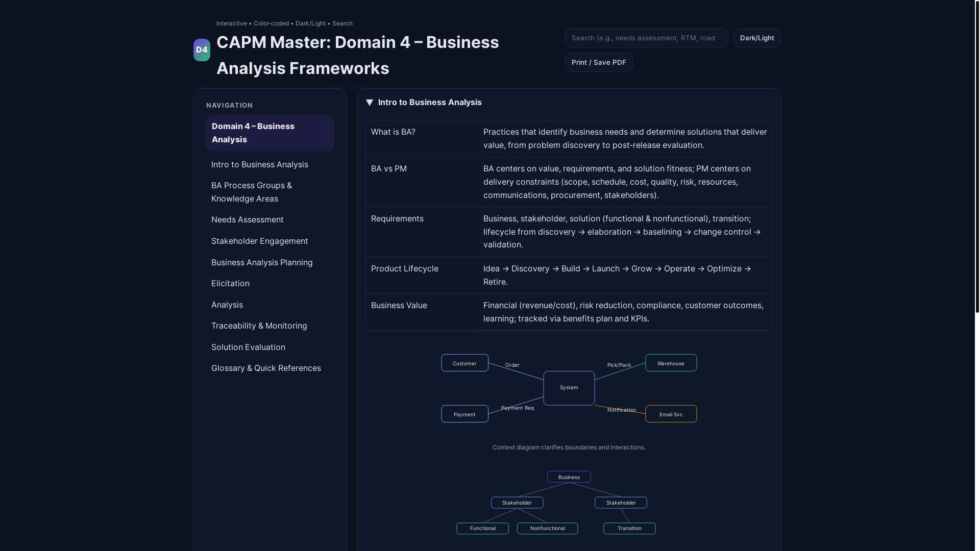The height and width of the screenshot is (551, 980).
Task: Click the 'Requirements' row label
Action: [397, 219]
